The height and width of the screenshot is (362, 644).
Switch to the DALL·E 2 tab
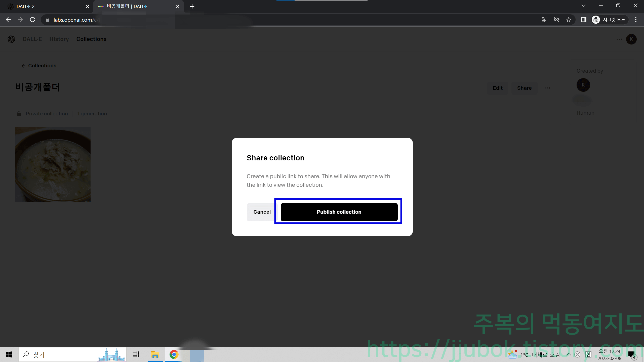[x=45, y=7]
